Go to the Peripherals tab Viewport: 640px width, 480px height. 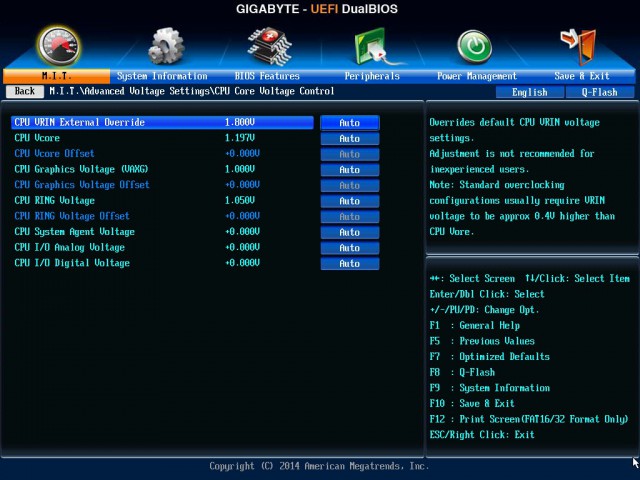tap(372, 76)
